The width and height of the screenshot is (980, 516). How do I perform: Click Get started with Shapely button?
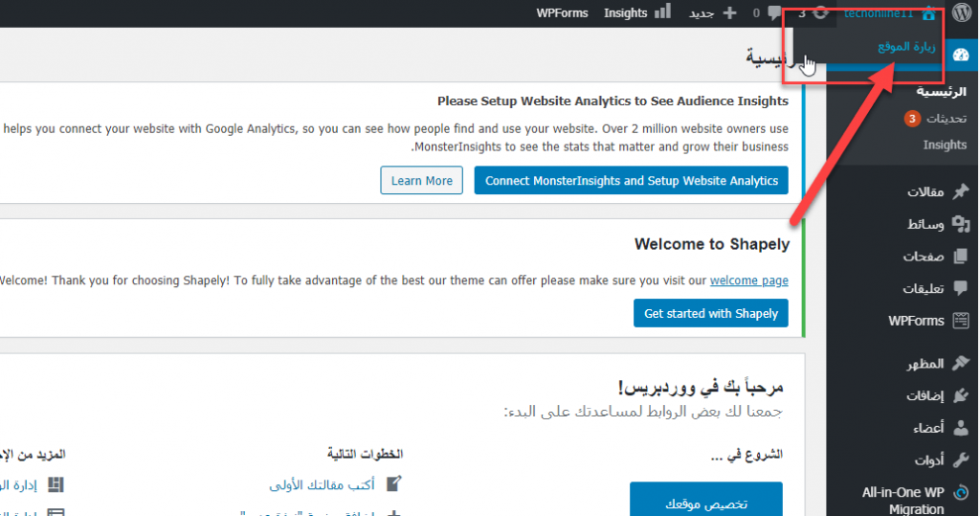click(x=711, y=313)
